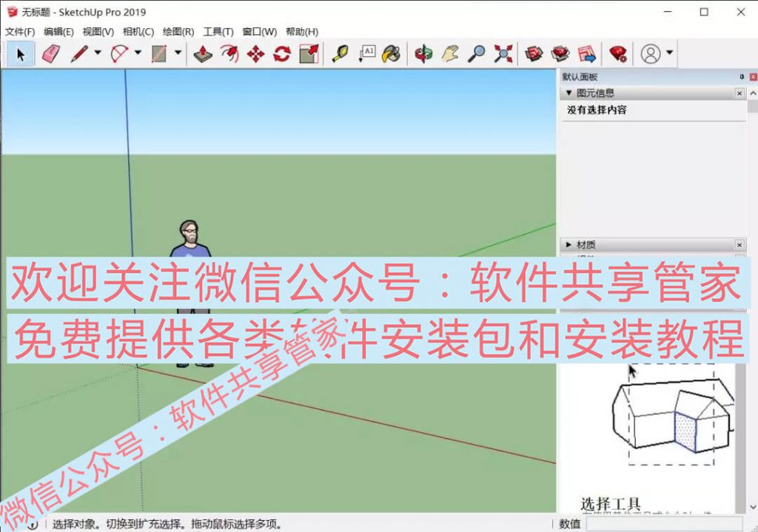Viewport: 758px width, 532px height.
Task: Activate the Text label tool
Action: pos(367,53)
